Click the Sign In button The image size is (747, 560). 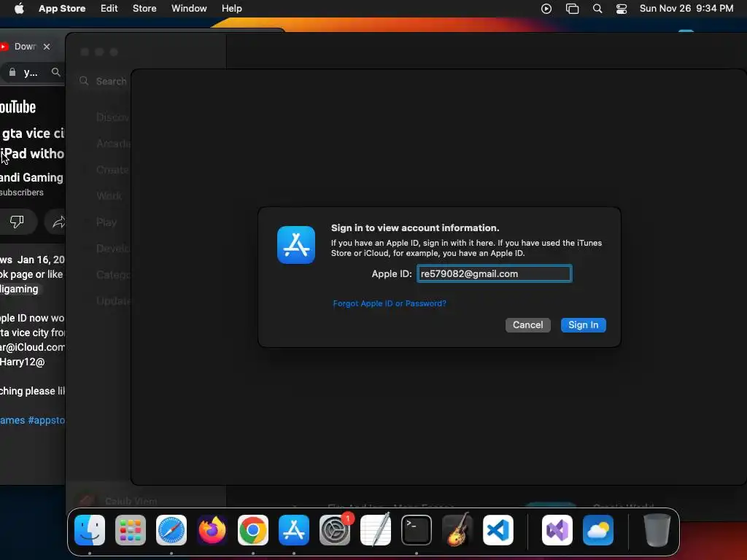pos(583,324)
